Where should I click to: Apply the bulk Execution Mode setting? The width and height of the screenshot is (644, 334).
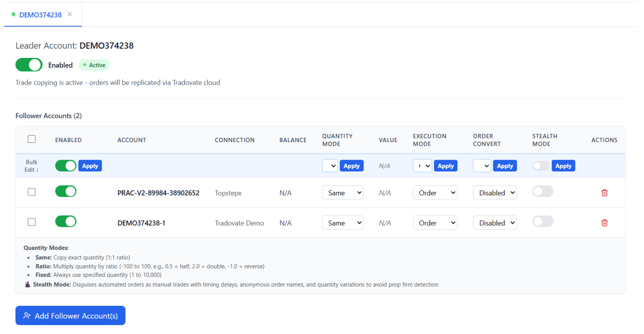click(445, 166)
